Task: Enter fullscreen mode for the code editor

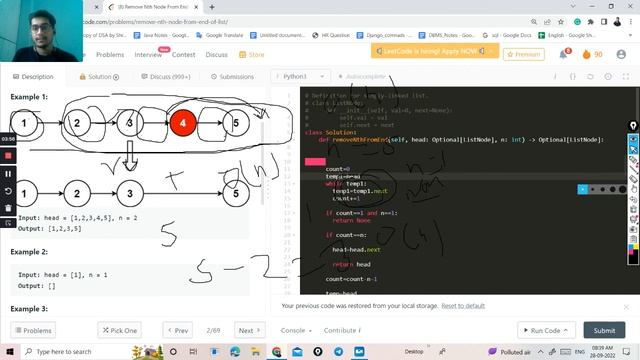Action: (626, 76)
